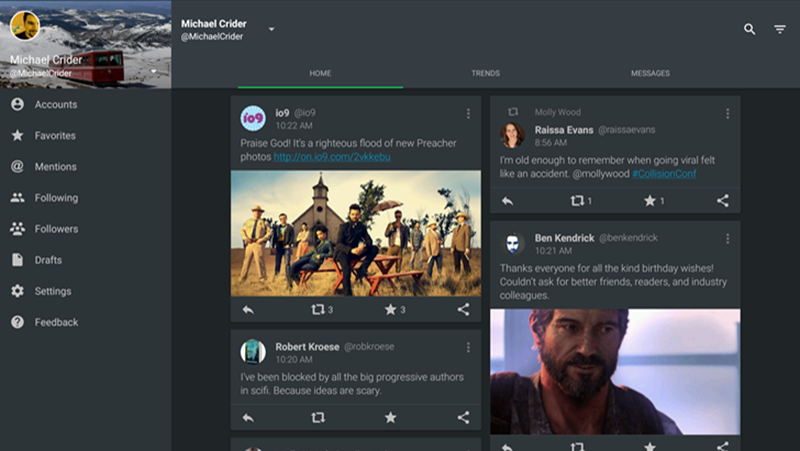This screenshot has width=800, height=451.
Task: Favorite Raissa Evans' tweet
Action: [649, 201]
